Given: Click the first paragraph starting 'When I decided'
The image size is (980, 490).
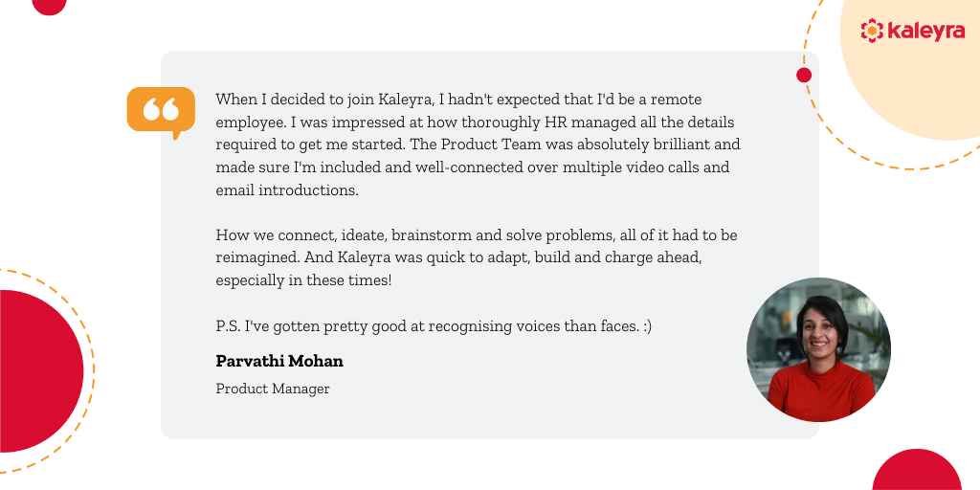Looking at the screenshot, I should pyautogui.click(x=479, y=145).
